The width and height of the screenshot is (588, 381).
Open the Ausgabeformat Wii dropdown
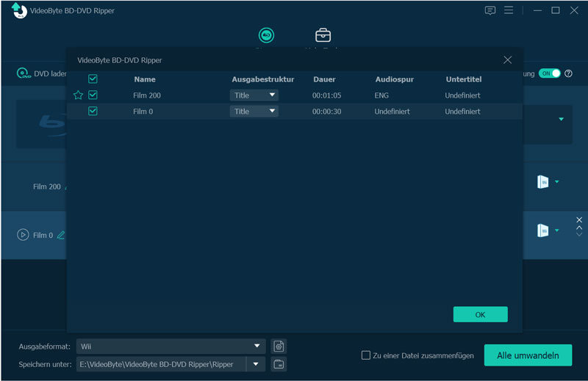tap(171, 346)
